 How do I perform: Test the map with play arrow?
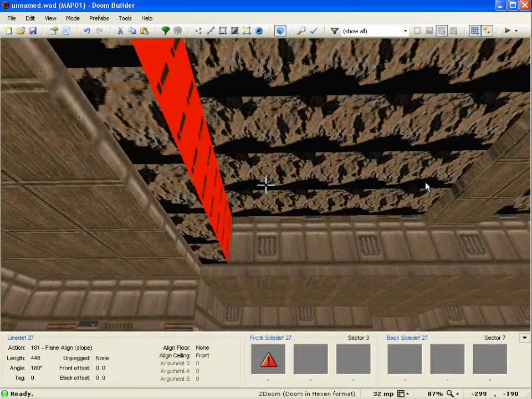[507, 30]
